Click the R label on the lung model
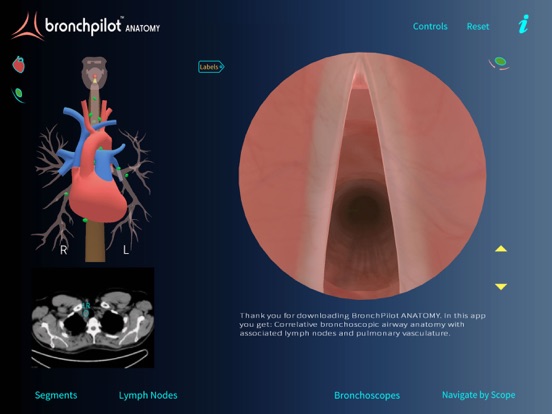 pos(63,250)
